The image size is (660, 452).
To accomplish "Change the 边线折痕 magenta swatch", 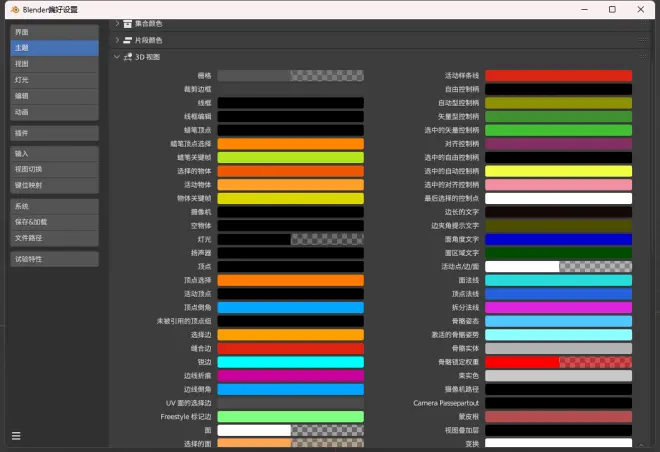I will tap(290, 376).
